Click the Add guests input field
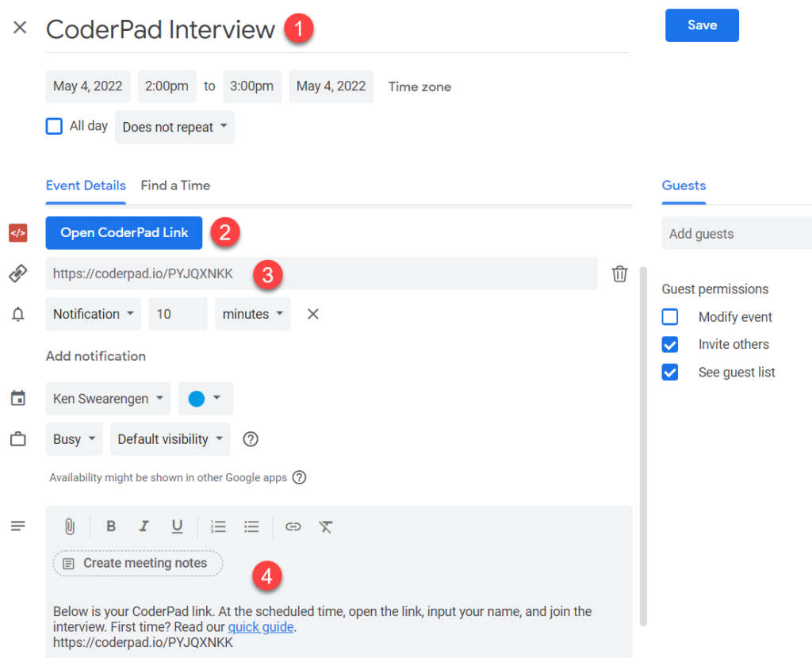The height and width of the screenshot is (658, 812). pos(736,232)
